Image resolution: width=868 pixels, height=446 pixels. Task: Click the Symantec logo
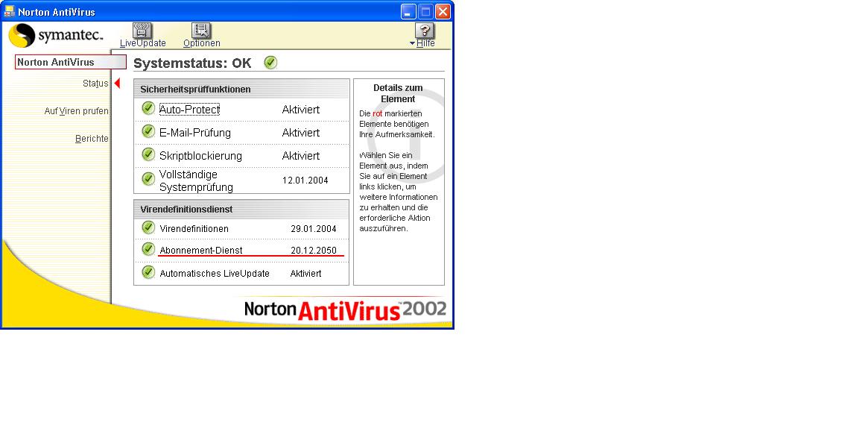[56, 36]
